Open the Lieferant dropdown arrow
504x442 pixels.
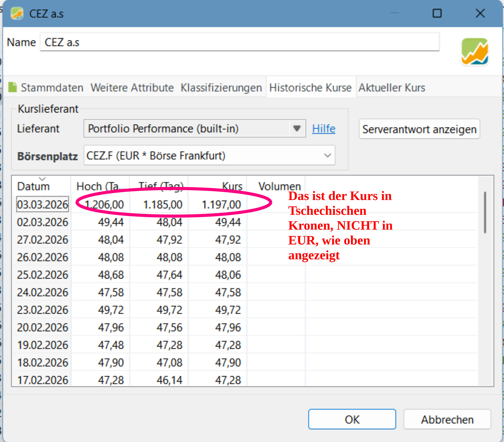coord(297,128)
